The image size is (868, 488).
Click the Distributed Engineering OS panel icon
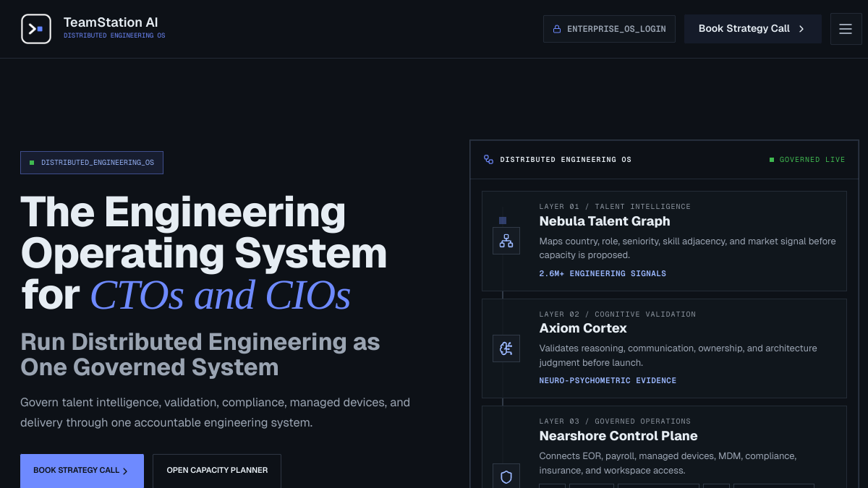click(488, 160)
